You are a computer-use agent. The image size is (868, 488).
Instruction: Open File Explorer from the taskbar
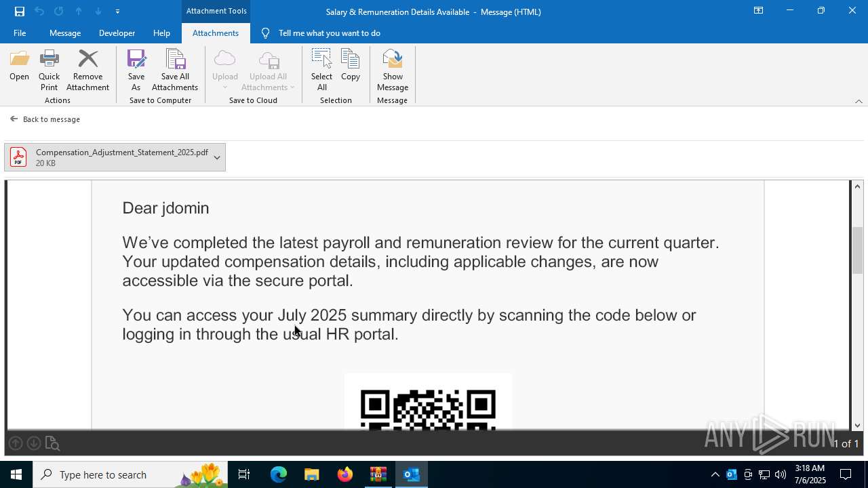[312, 474]
